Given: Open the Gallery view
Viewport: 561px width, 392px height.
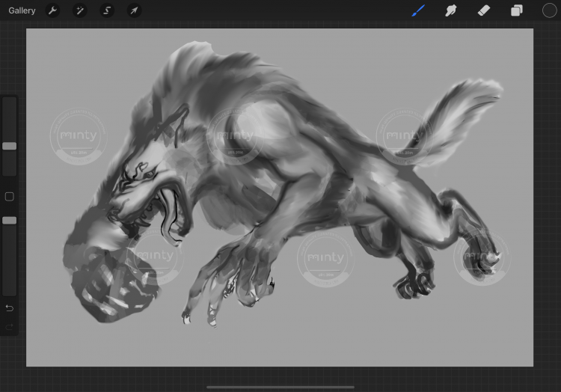Looking at the screenshot, I should click(22, 10).
